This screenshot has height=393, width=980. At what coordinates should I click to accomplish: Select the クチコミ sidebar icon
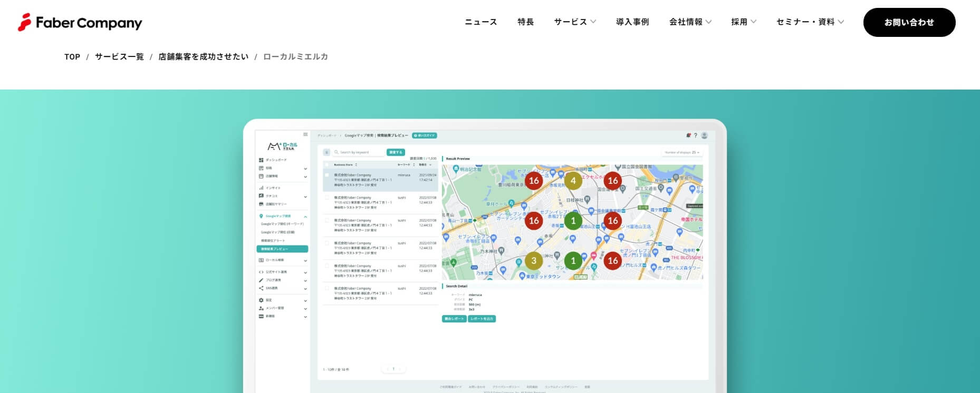tap(261, 196)
